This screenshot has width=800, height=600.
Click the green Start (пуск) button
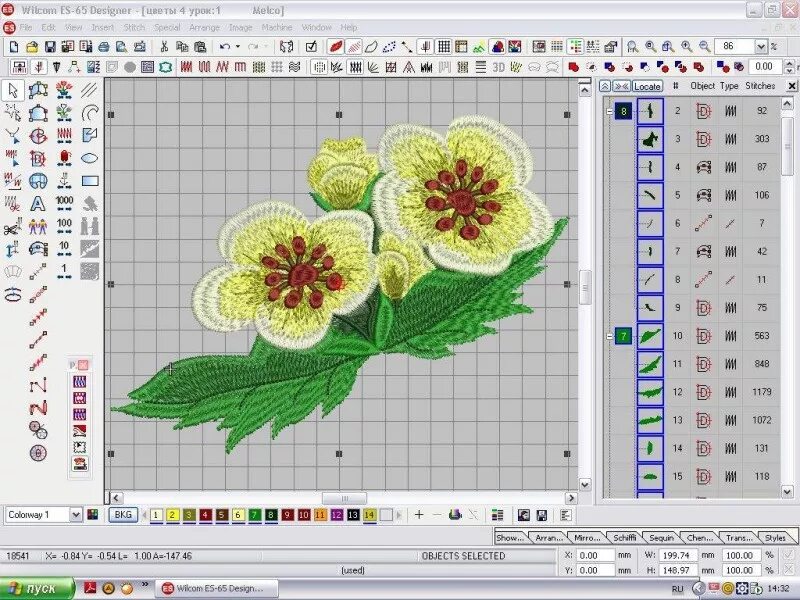37,588
